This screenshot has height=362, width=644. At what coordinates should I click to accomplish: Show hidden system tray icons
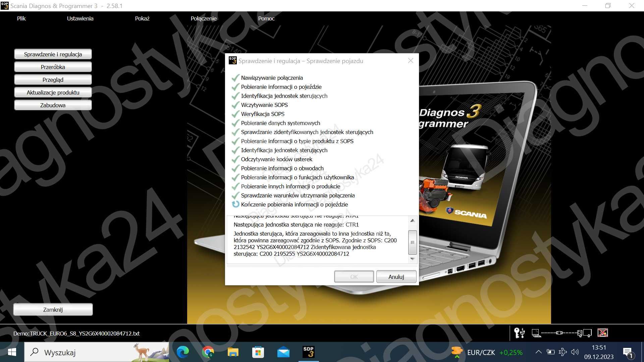coord(538,352)
